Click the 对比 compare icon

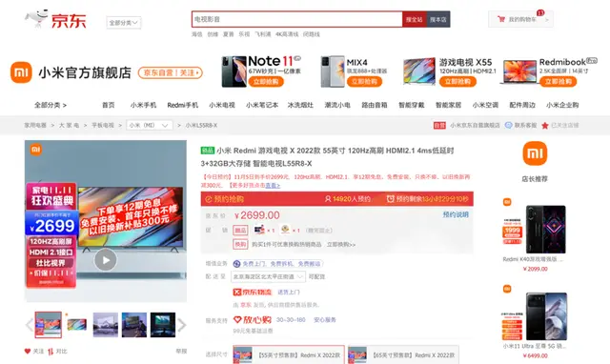51,352
